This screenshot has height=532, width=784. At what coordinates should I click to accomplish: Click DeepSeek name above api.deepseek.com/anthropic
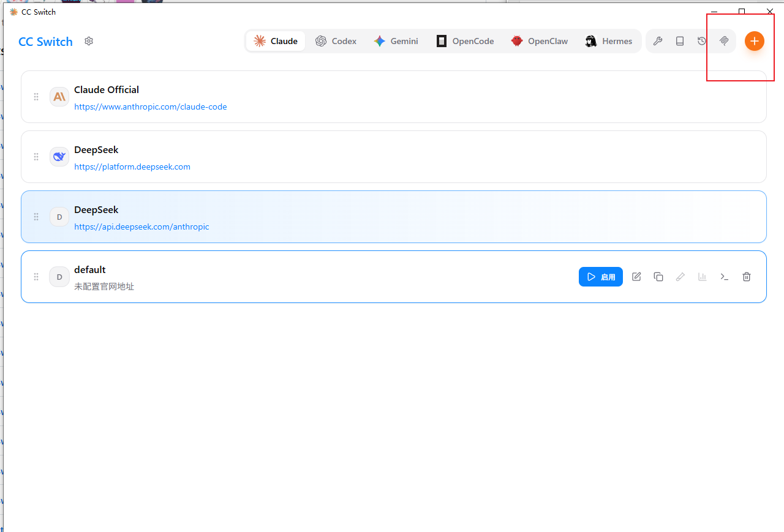(x=96, y=209)
